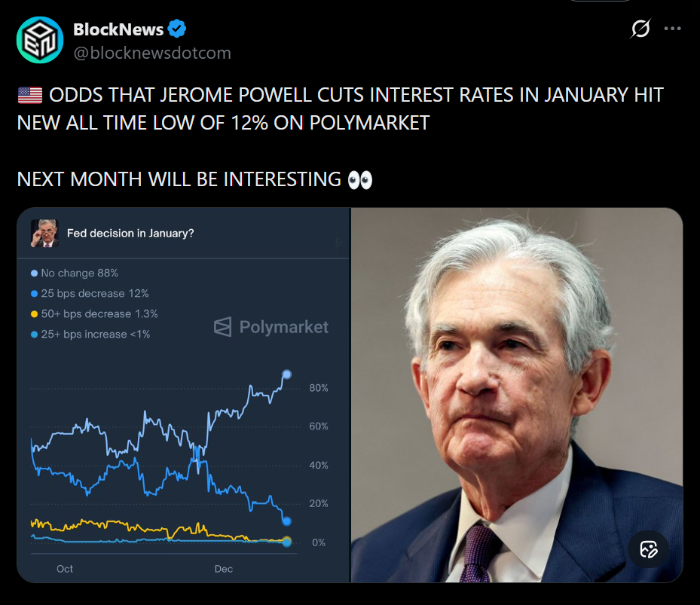Click the Polymarket logo on the chart

tap(271, 327)
